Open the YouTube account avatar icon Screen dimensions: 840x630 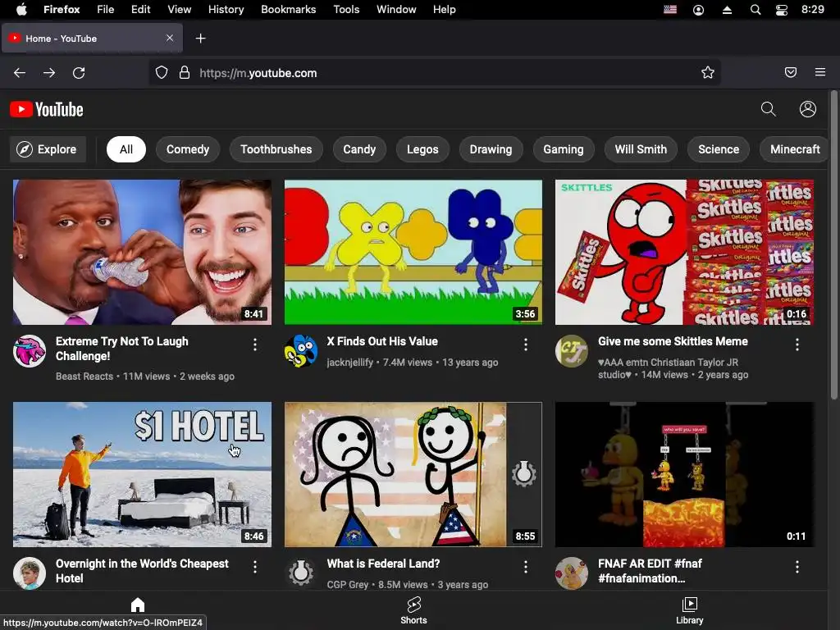(x=808, y=109)
